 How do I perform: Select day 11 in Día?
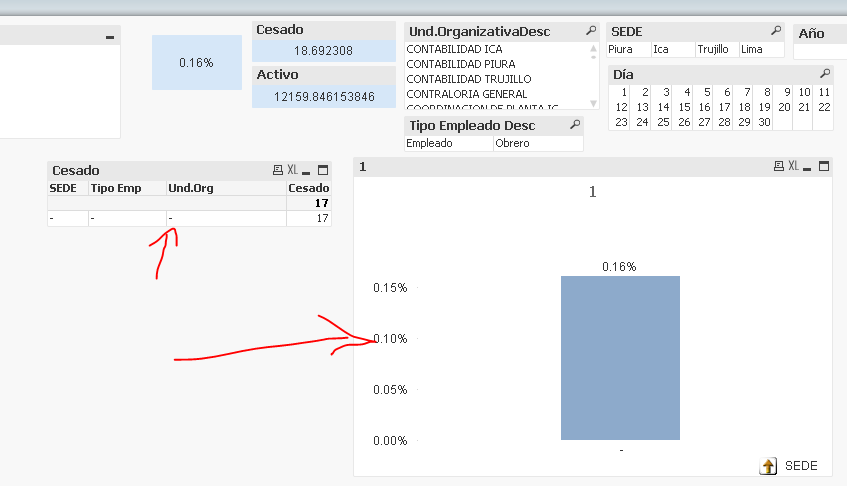pos(823,92)
